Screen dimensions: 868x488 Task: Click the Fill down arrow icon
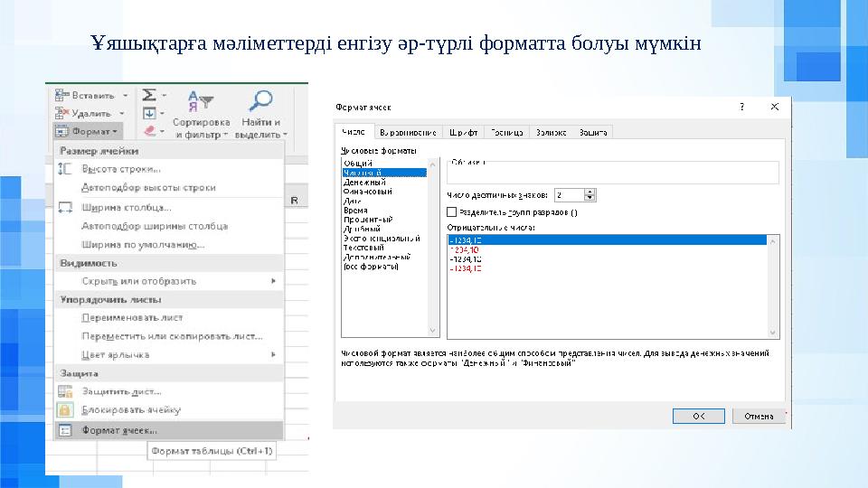[149, 114]
